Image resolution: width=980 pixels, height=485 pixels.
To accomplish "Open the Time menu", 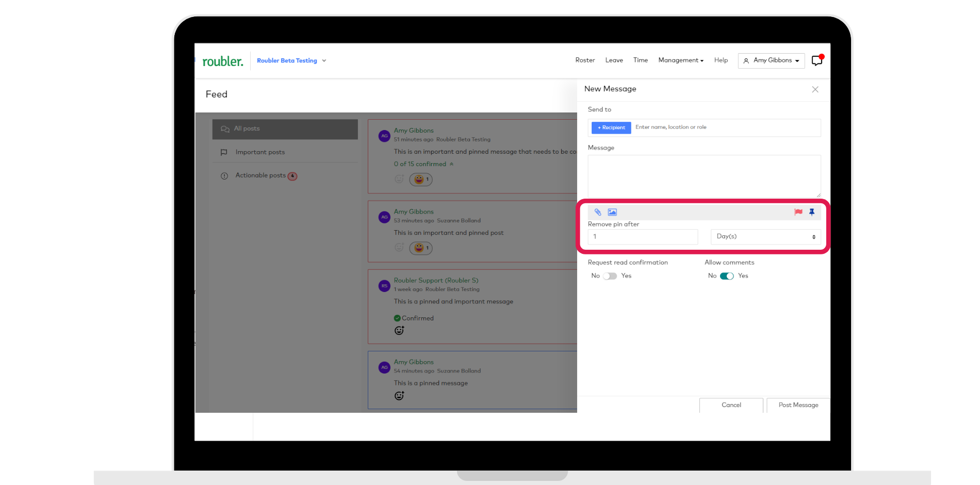I will coord(641,60).
